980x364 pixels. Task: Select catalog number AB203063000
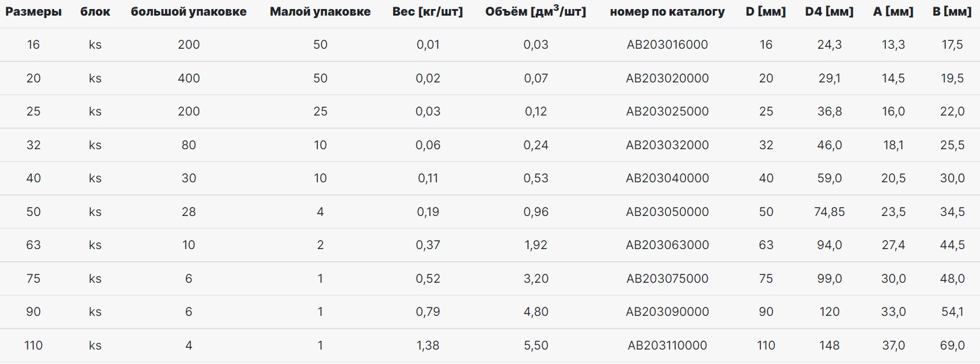coord(667,245)
